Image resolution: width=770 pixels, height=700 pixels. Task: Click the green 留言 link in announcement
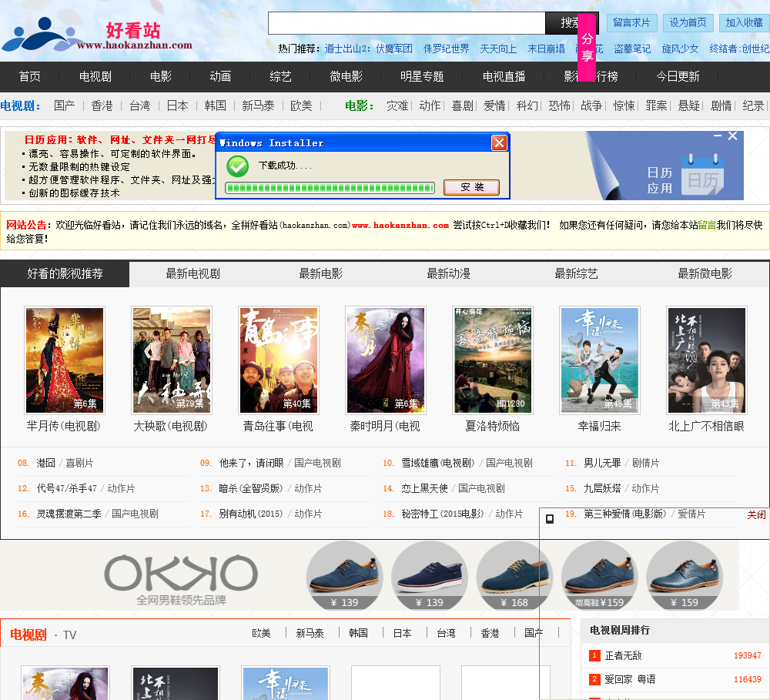(x=707, y=226)
